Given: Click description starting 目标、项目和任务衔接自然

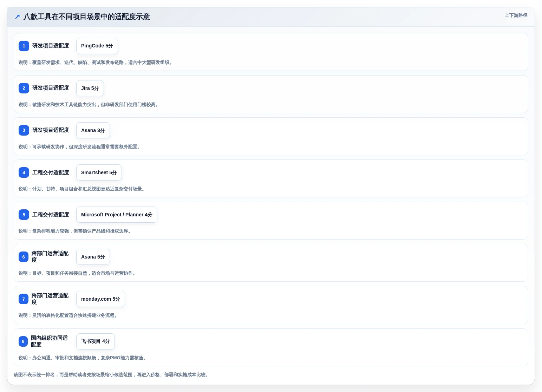Looking at the screenshot, I should (78, 273).
